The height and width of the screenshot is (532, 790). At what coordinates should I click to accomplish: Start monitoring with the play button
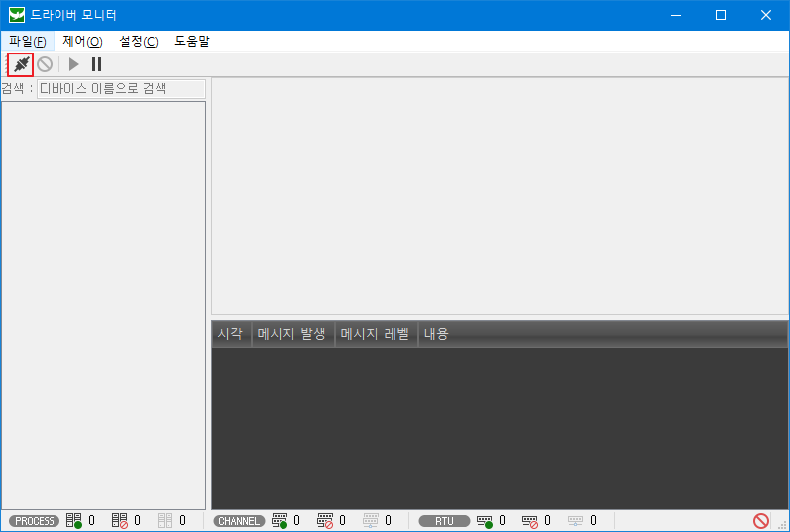(x=74, y=64)
